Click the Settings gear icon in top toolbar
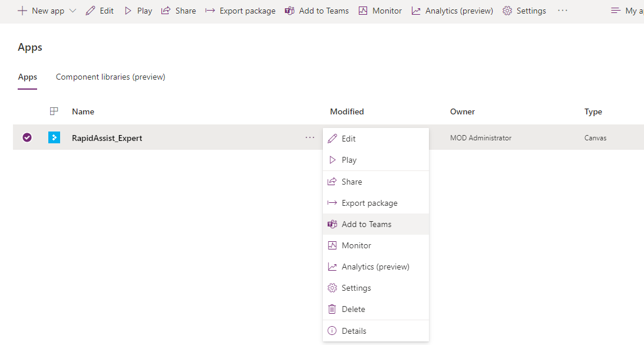Viewport: 644px width, 345px height. click(x=507, y=11)
